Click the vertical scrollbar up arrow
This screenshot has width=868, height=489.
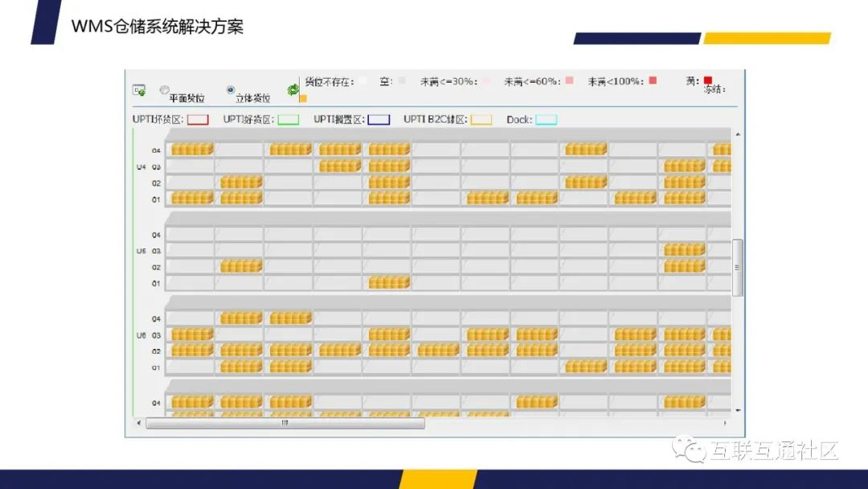pos(737,134)
